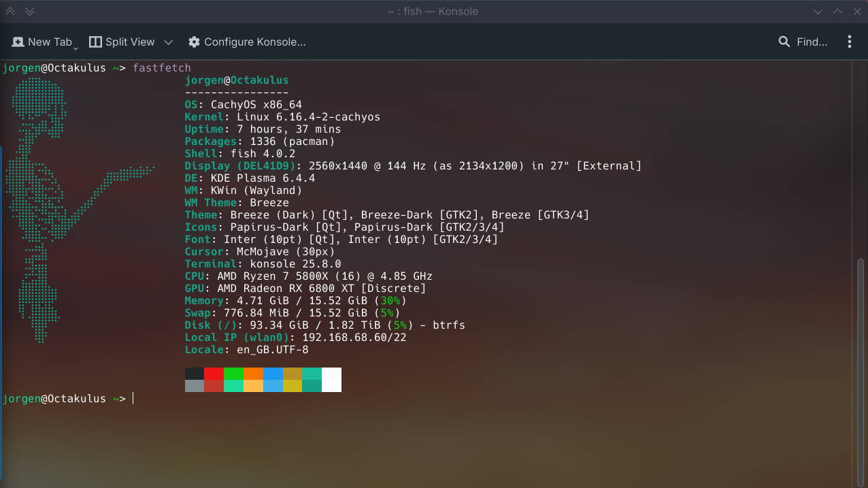Click the Split View toolbar button
The width and height of the screenshot is (868, 488).
(122, 42)
